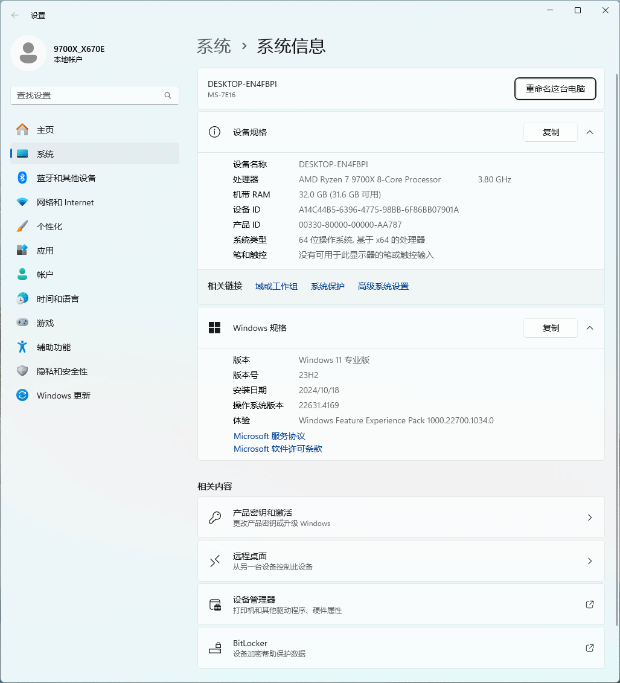Click the 游戏 controller icon
620x683 pixels.
pos(22,322)
